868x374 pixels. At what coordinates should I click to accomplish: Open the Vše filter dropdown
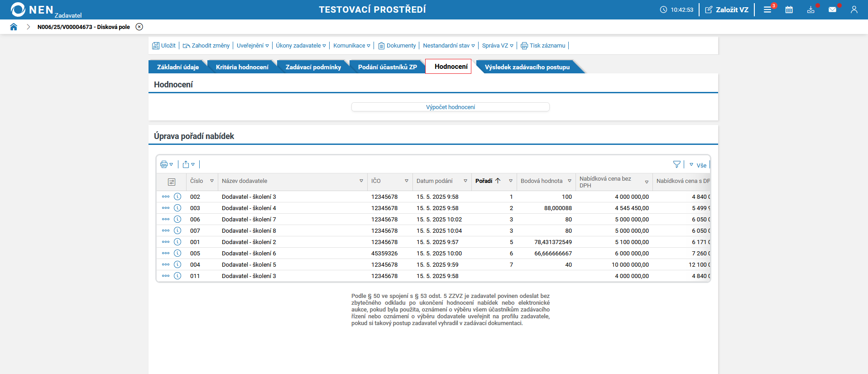(698, 165)
